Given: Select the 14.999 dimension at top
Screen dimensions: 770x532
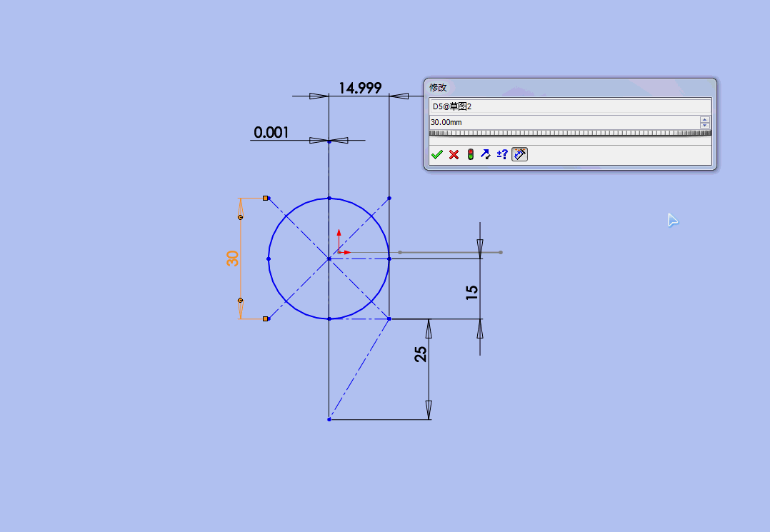Looking at the screenshot, I should coord(360,88).
